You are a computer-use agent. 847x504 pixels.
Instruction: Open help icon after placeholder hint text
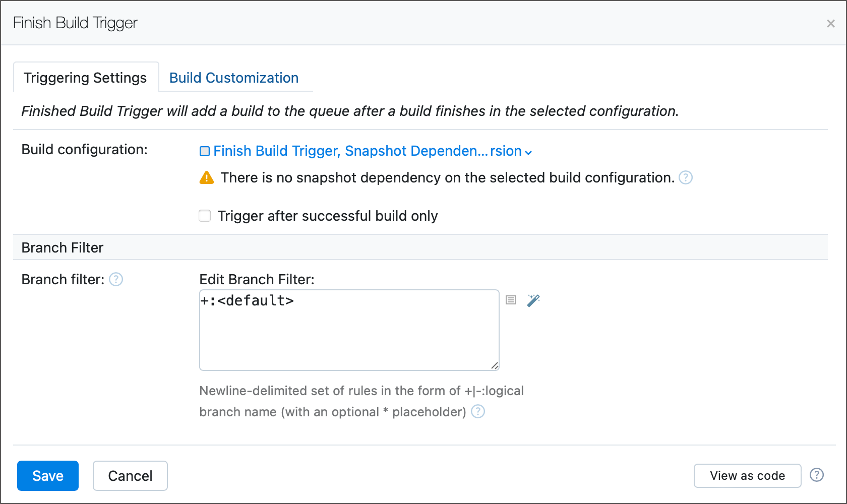[x=478, y=412]
